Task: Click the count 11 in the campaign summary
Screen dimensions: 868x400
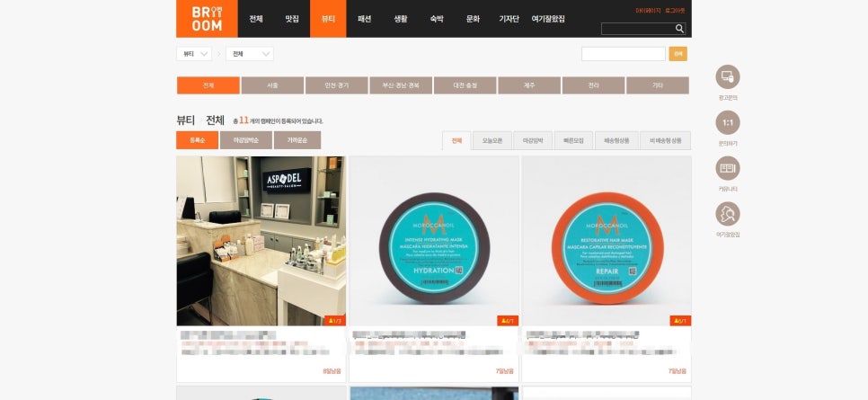Action: click(244, 120)
